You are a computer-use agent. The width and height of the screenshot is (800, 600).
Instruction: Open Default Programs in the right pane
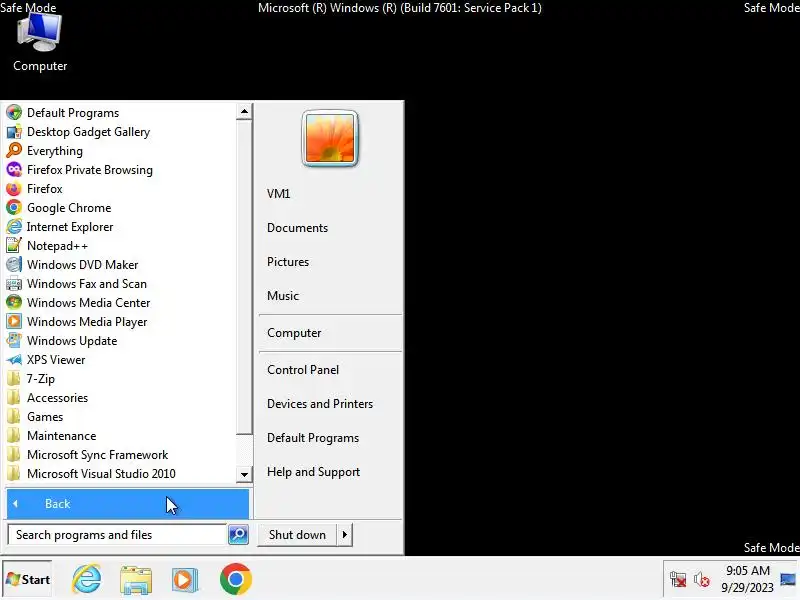tap(313, 438)
